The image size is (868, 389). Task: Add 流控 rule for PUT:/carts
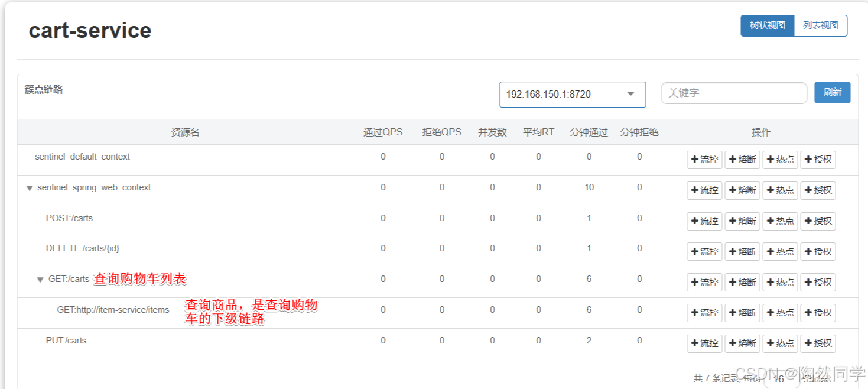(704, 343)
